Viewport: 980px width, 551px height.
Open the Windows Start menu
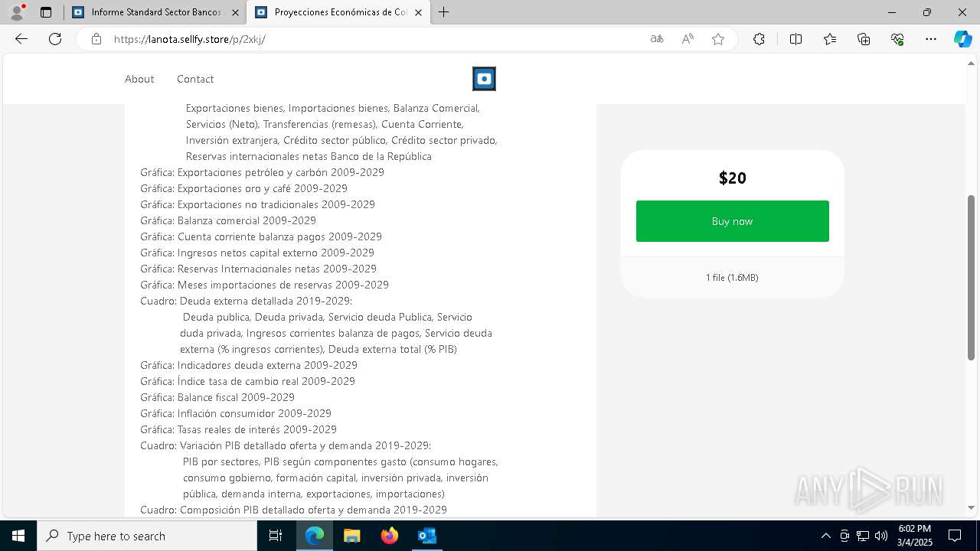coord(18,536)
